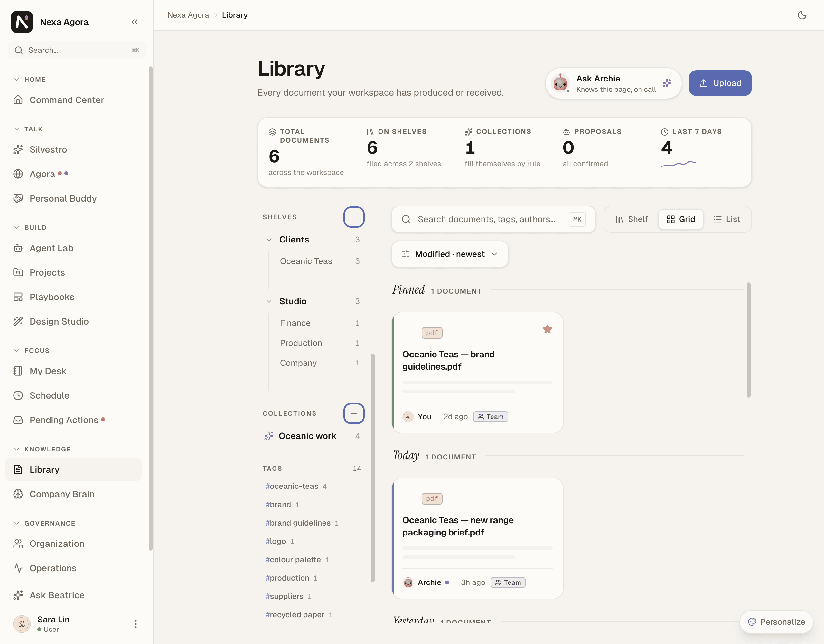This screenshot has width=824, height=644.
Task: Switch to Grid view
Action: tap(681, 219)
